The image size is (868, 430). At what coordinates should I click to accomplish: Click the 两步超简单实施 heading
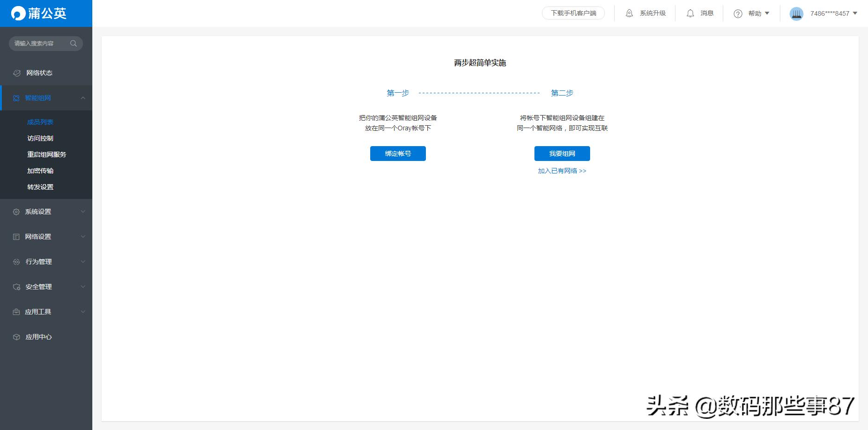[480, 63]
